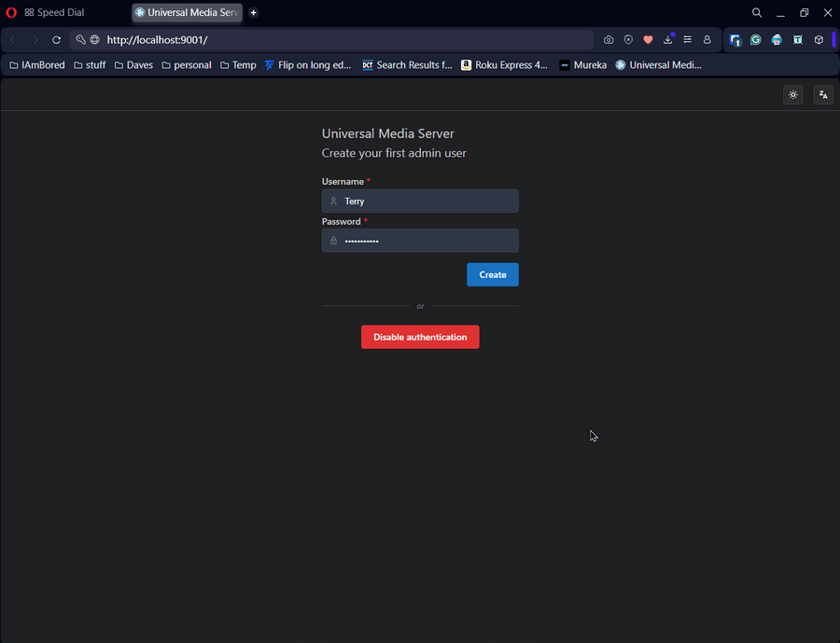
Task: Open the extensions cube icon
Action: tap(819, 39)
